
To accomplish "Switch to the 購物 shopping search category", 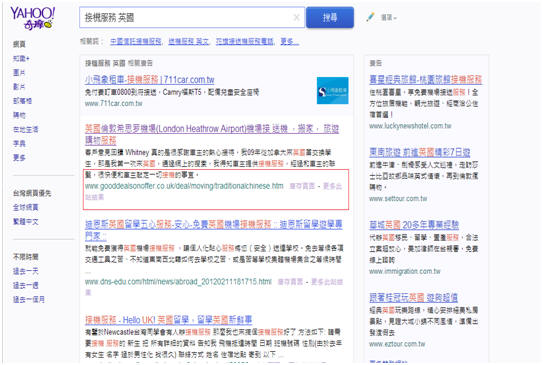I will point(19,115).
